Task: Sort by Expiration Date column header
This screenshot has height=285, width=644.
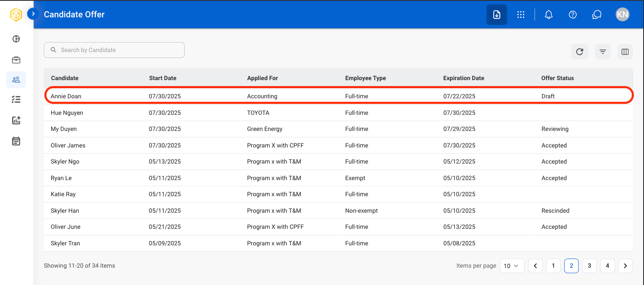Action: tap(464, 78)
